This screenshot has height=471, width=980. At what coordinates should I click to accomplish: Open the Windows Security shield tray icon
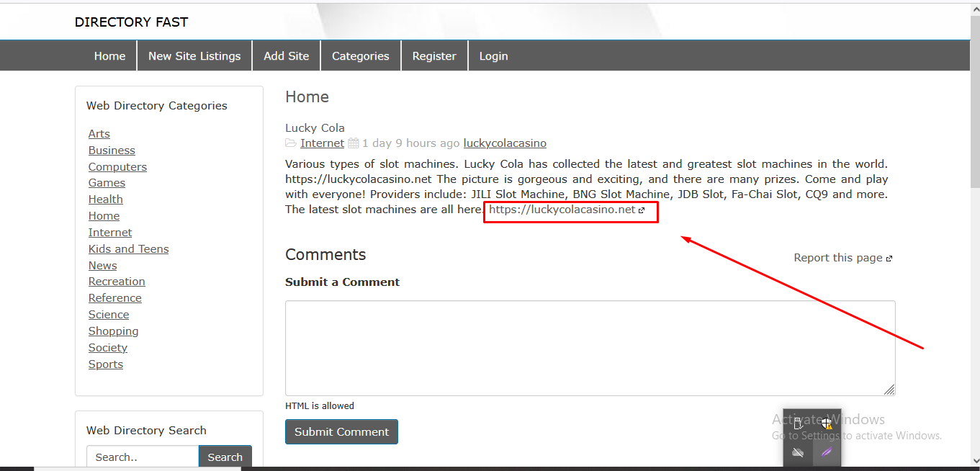click(x=827, y=424)
